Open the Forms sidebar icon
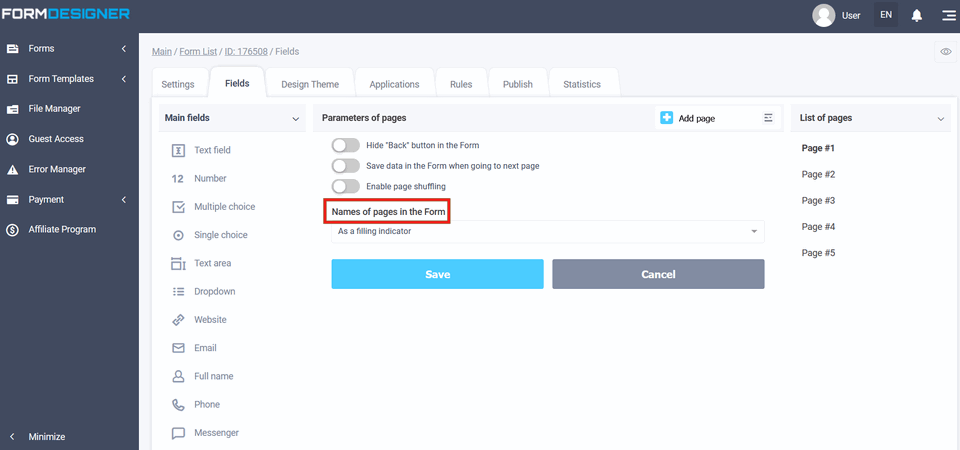Viewport: 960px width, 450px height. pyautogui.click(x=12, y=49)
